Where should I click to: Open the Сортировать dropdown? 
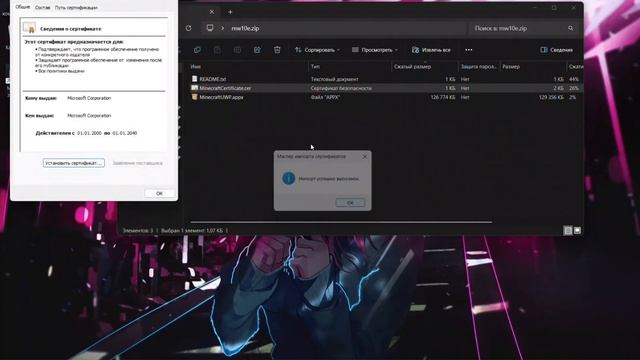tap(317, 50)
